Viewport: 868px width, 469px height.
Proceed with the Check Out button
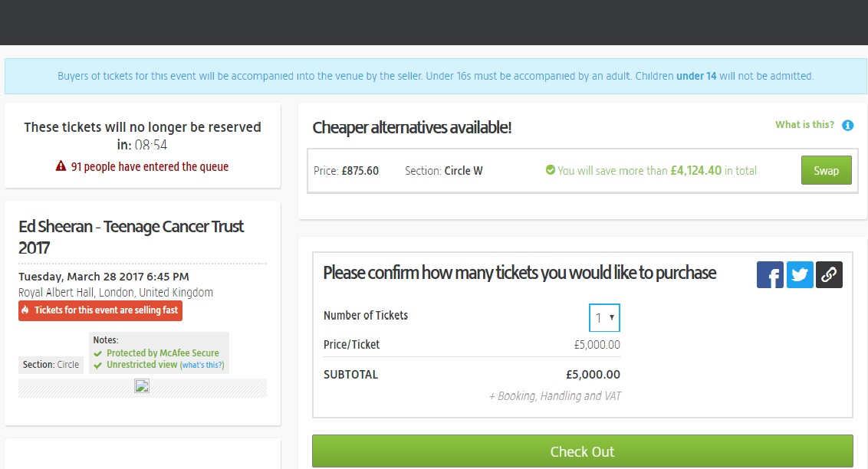[x=582, y=451]
